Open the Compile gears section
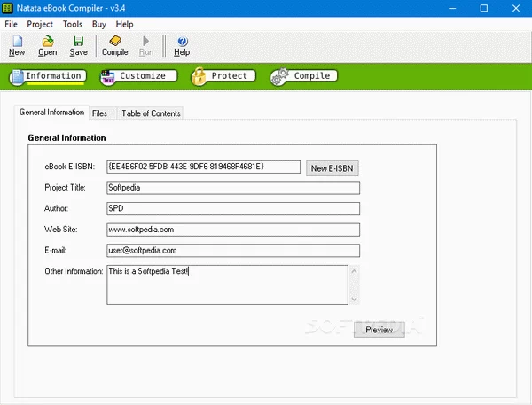532x405 pixels. (303, 76)
